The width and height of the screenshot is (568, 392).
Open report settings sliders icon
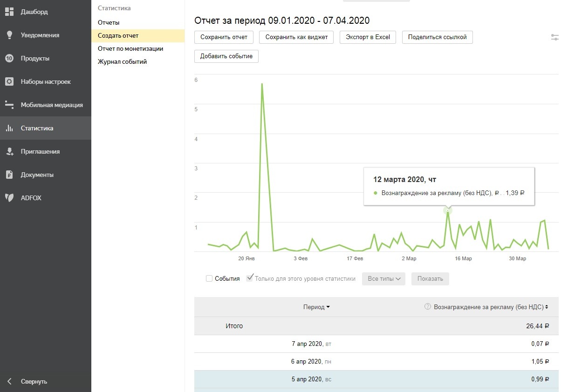(x=554, y=37)
